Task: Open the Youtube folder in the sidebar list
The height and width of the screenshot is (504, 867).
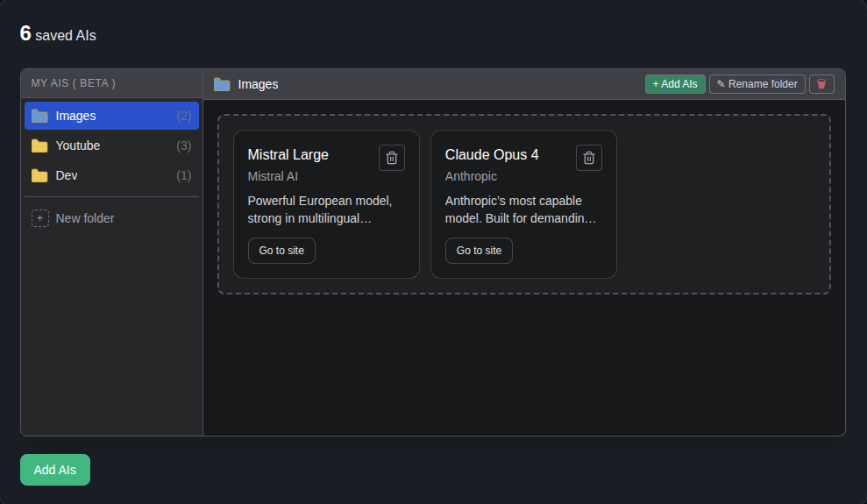Action: coord(78,146)
